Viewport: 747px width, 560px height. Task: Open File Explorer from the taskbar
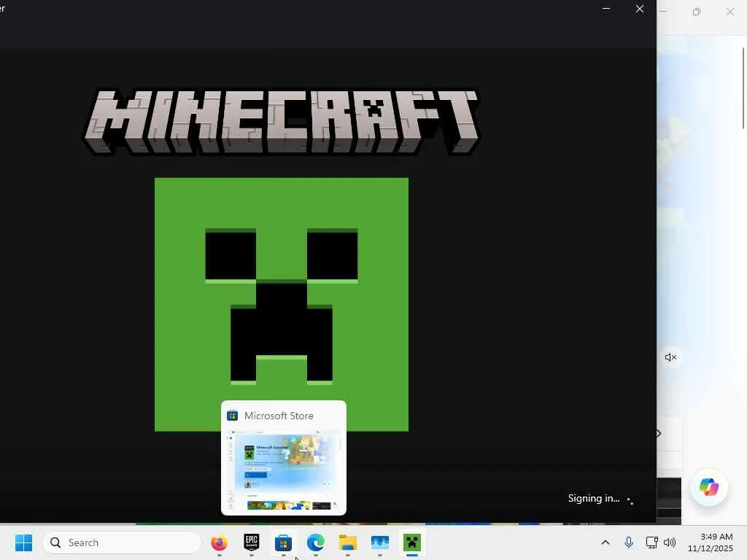(348, 542)
